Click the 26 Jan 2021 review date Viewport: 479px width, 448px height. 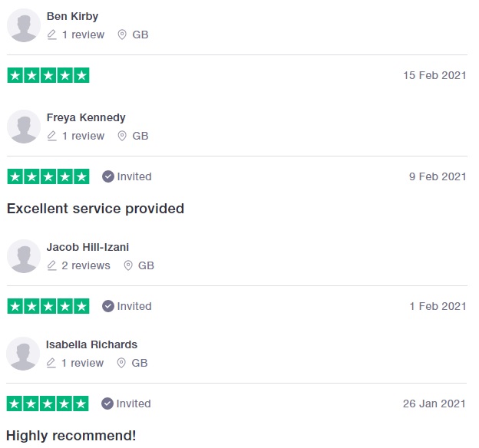434,404
